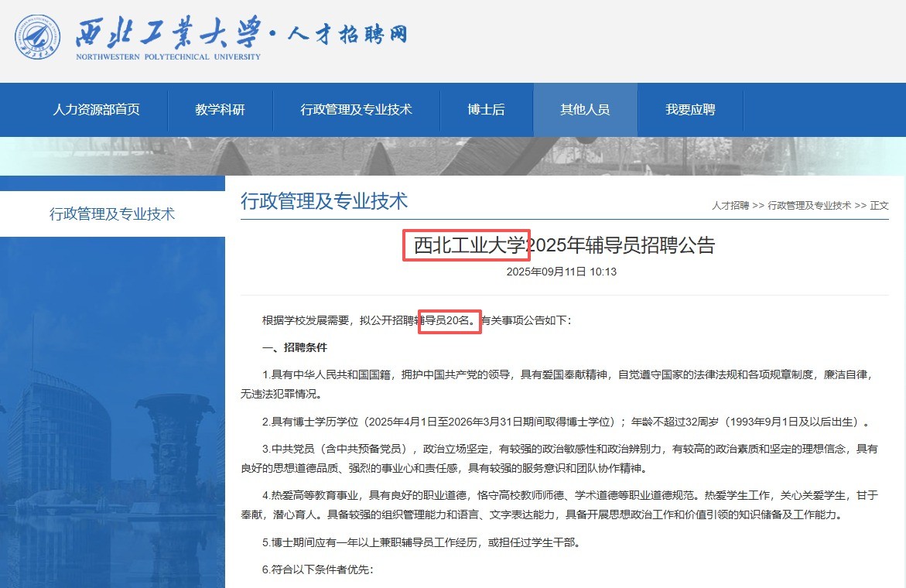Select the highlighted 其他人员 nav tab
The image size is (906, 588).
[586, 110]
